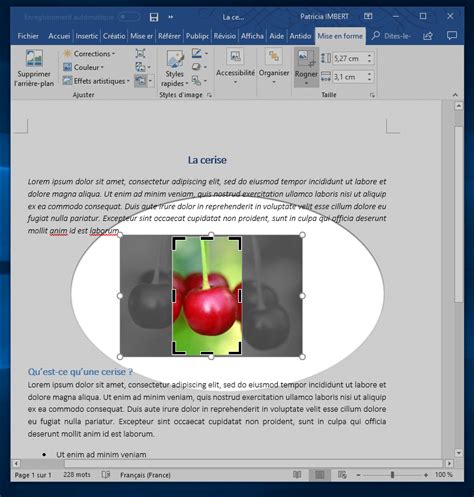Click the cherry image inside the crop area

207,296
